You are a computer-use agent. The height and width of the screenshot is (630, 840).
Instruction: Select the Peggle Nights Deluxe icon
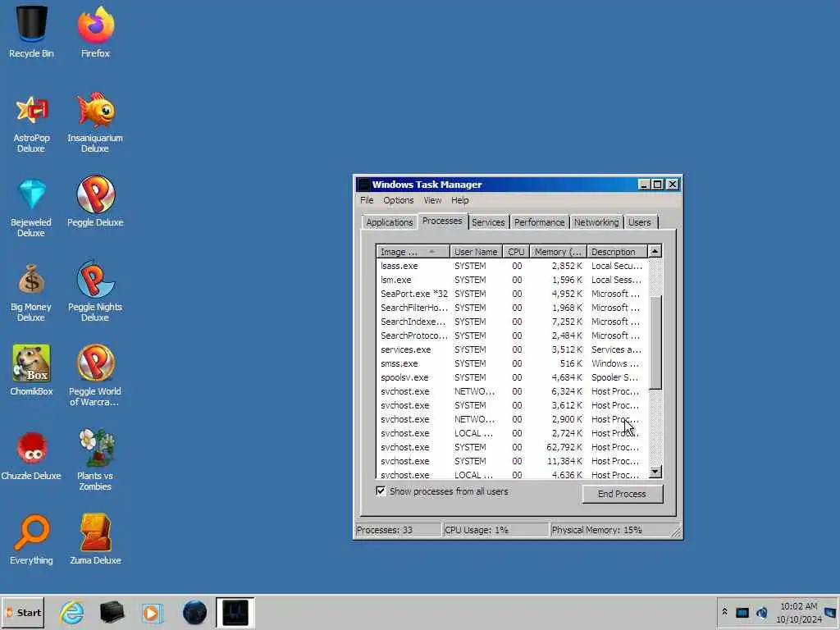click(95, 291)
